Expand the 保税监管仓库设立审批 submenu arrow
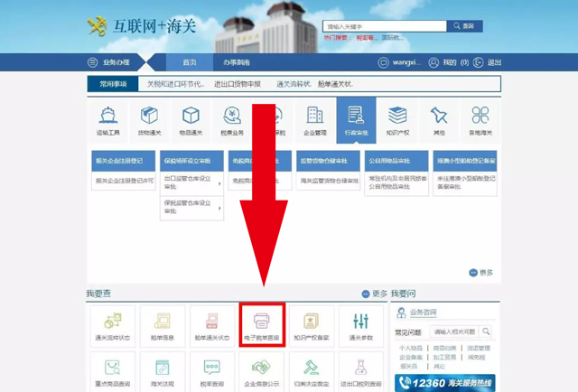The width and height of the screenshot is (578, 392). [x=219, y=208]
